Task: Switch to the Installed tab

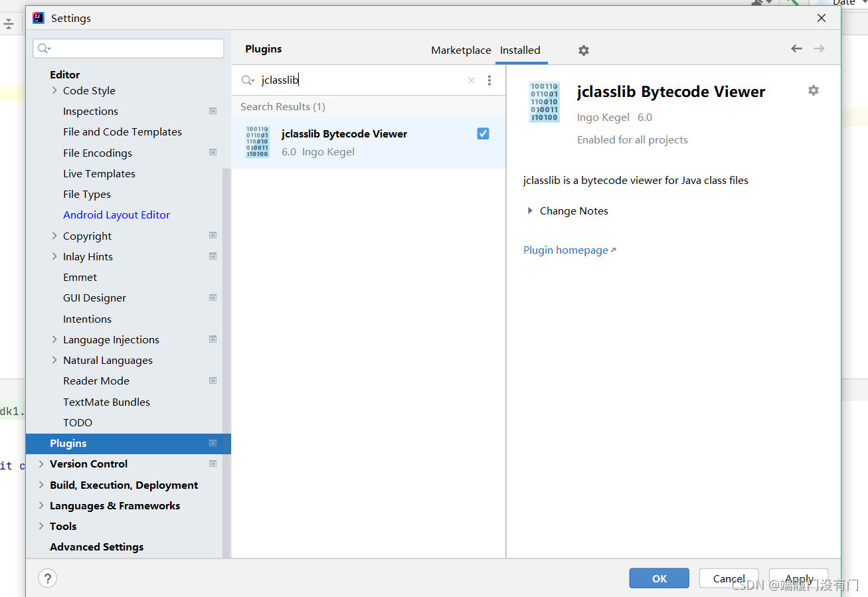Action: 520,50
